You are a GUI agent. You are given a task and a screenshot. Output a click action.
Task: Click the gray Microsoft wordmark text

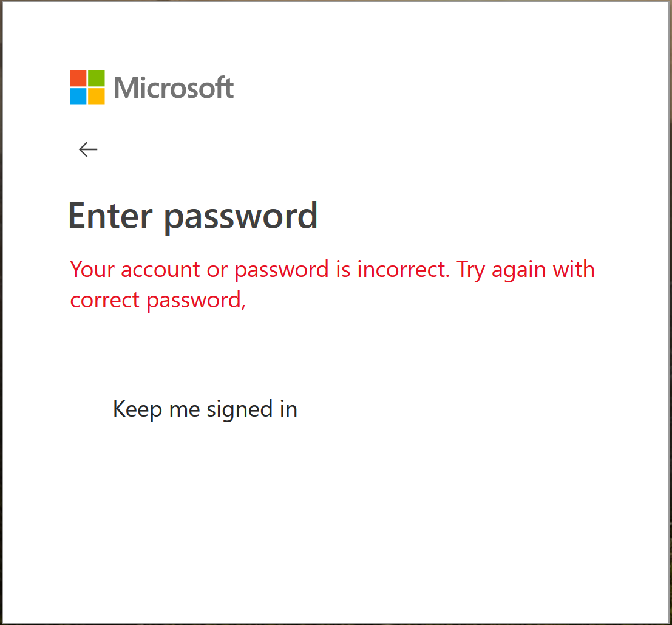coord(174,88)
